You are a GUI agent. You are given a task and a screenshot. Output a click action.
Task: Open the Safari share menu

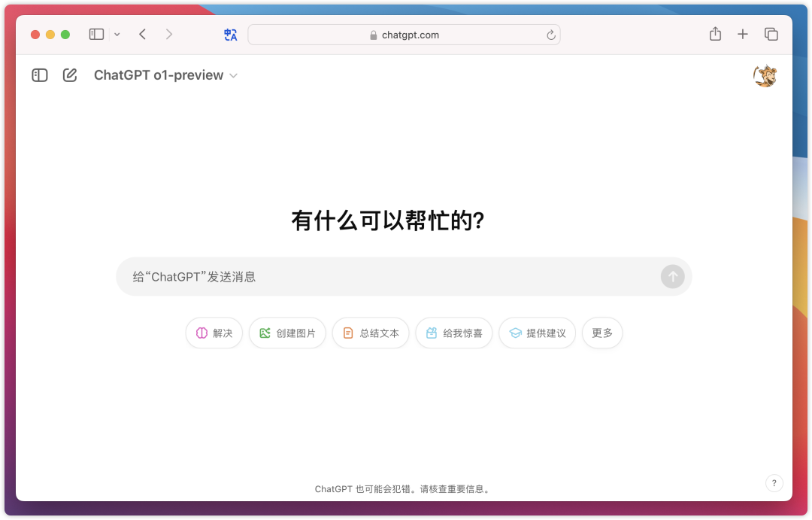point(715,34)
